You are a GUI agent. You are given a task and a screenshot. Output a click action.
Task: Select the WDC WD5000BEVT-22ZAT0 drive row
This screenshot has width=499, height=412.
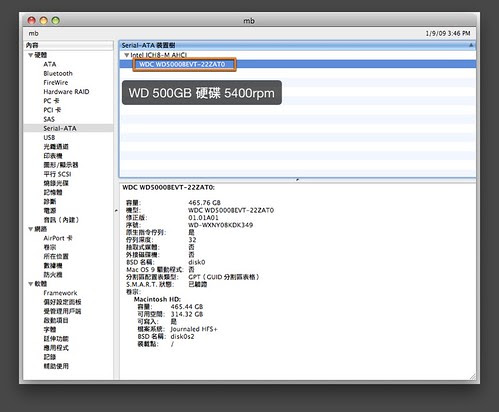point(297,64)
